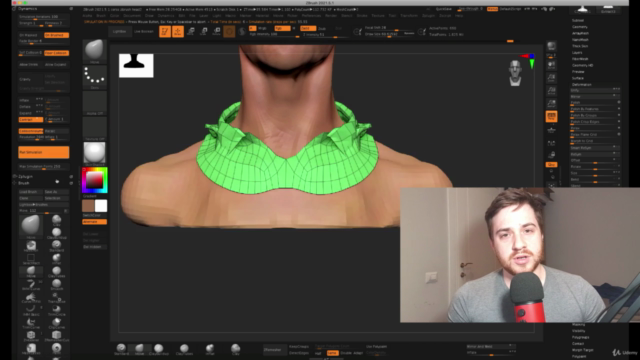Open the SkinShade material picker

tap(94, 153)
